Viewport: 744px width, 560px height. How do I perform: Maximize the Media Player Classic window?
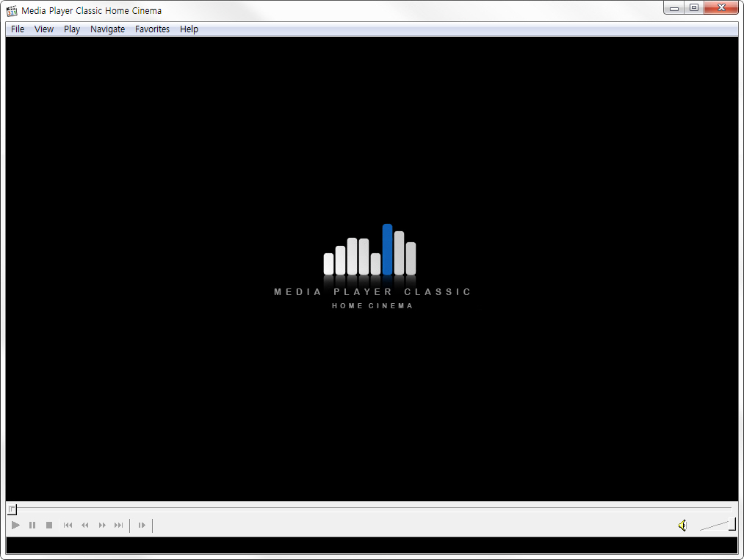point(694,8)
